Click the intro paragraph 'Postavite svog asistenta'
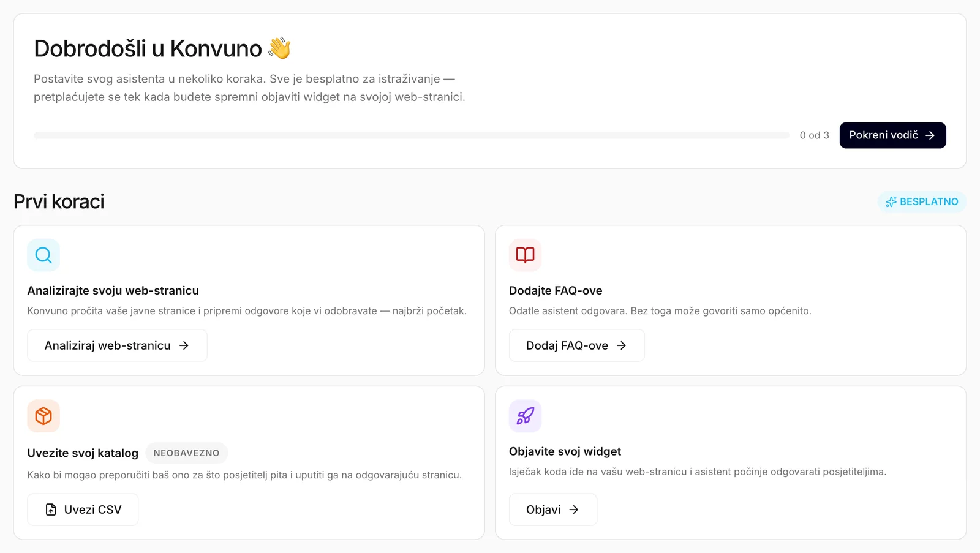This screenshot has height=553, width=980. pyautogui.click(x=249, y=88)
